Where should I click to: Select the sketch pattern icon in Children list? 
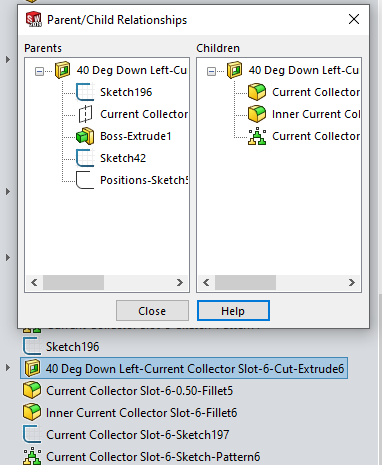coord(257,136)
